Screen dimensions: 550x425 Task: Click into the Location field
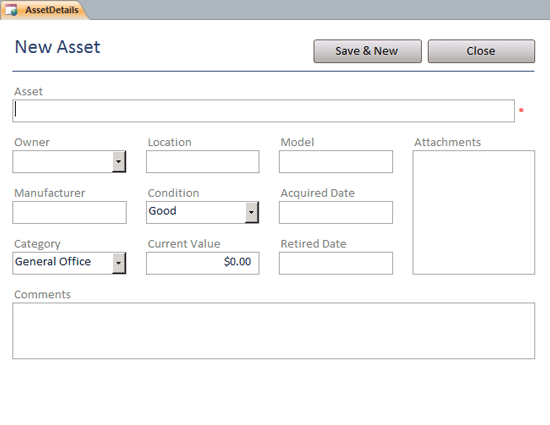coord(203,162)
